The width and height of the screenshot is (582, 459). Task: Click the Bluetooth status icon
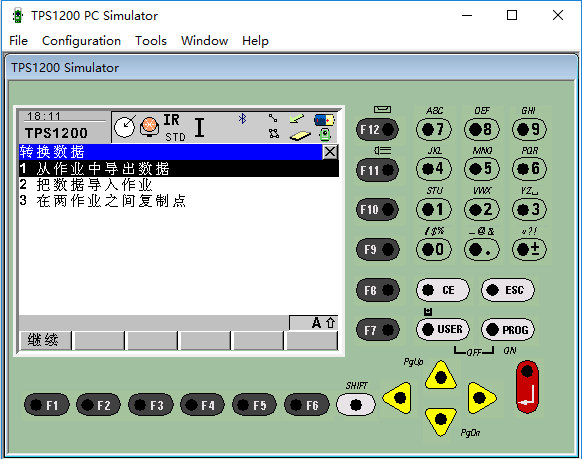click(x=242, y=119)
